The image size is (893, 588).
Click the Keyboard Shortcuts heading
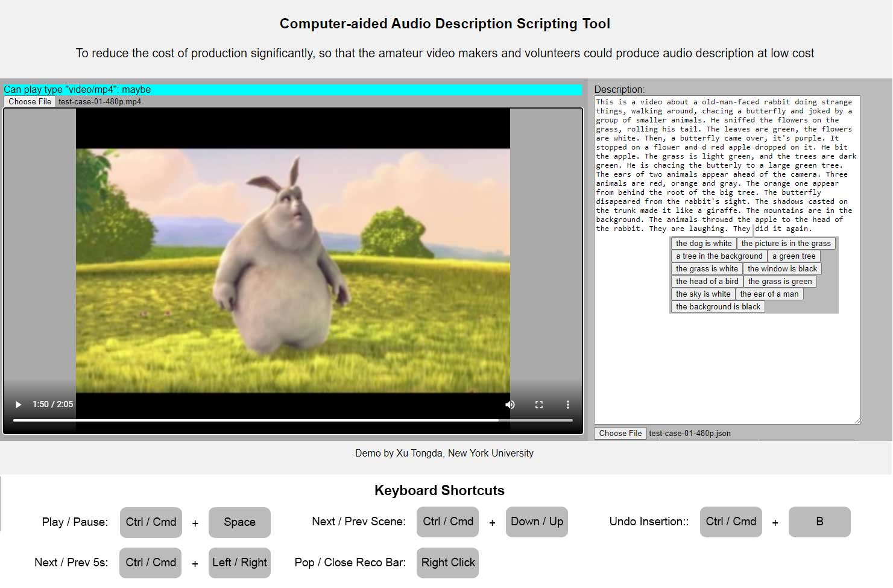click(440, 490)
